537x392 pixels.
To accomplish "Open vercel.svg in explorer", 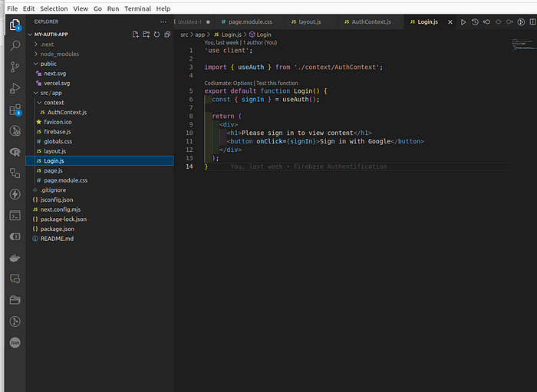I will 57,83.
